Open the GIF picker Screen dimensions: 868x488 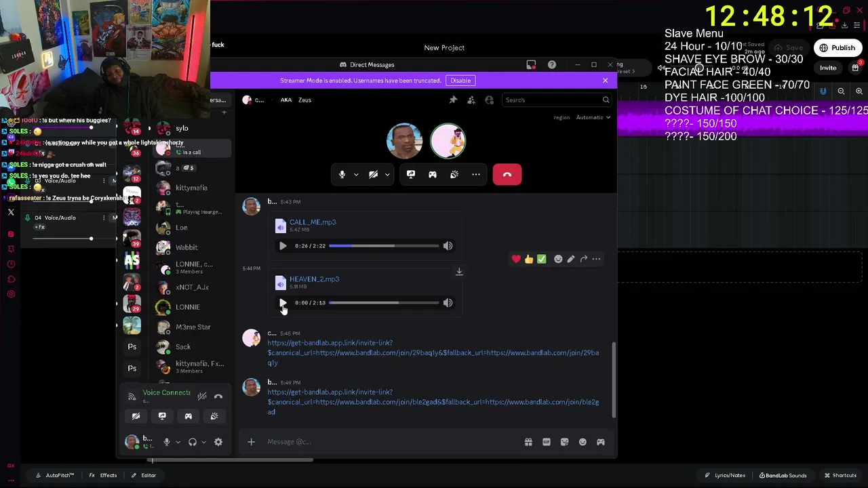coord(547,442)
